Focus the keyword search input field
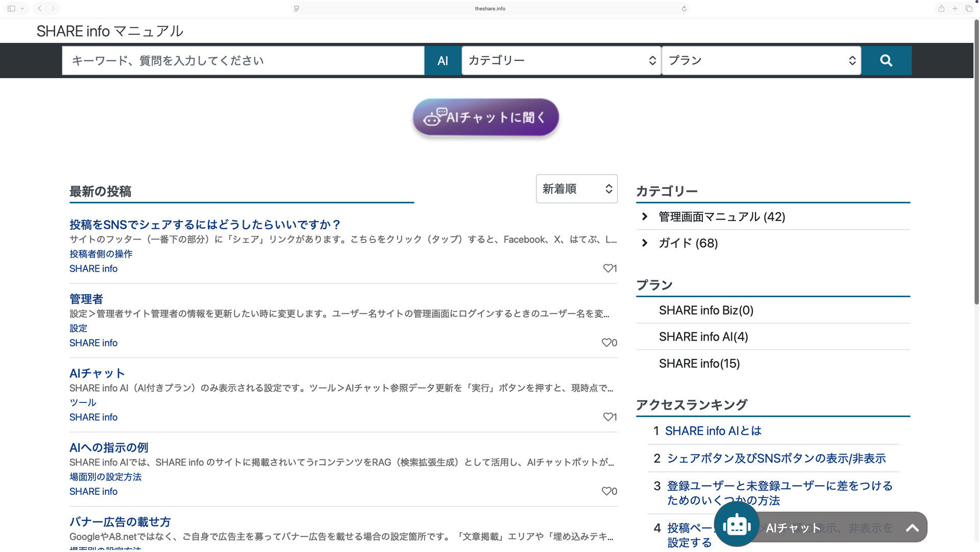The height and width of the screenshot is (552, 980). tap(243, 60)
